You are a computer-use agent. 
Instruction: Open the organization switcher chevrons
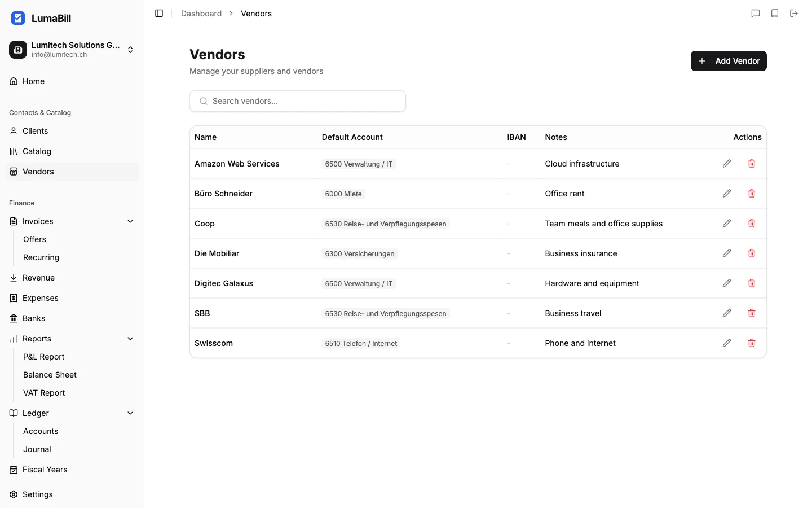pos(130,50)
